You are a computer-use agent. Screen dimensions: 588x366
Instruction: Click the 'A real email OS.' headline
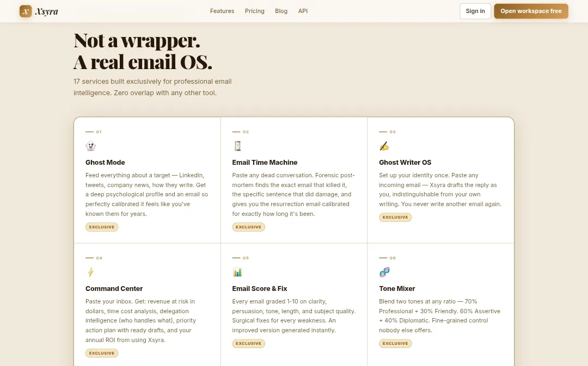[x=143, y=62]
